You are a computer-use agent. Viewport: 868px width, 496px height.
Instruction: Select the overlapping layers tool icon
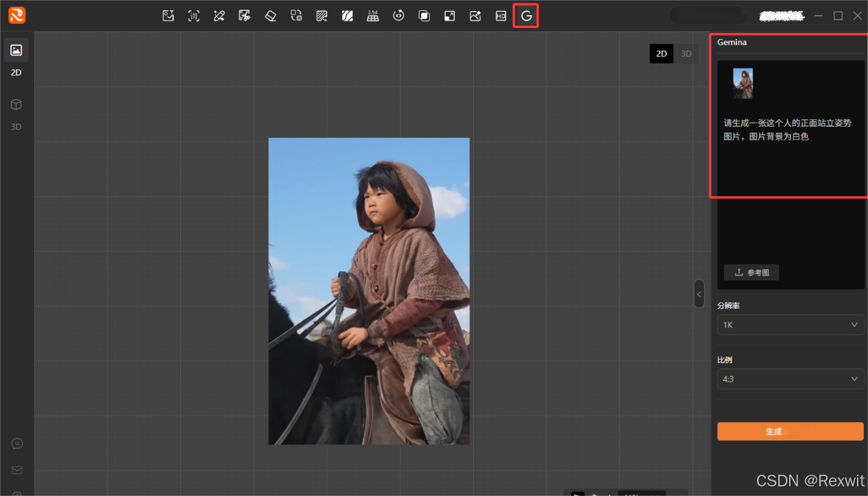(424, 16)
